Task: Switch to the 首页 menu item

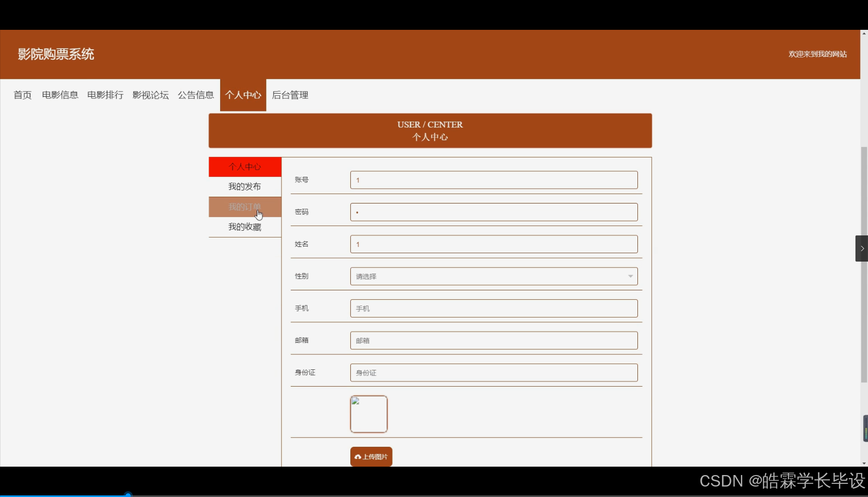Action: pos(22,95)
